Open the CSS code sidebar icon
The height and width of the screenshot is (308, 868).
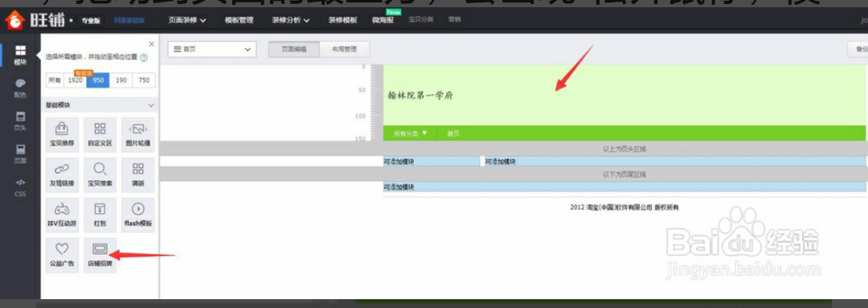[x=20, y=187]
